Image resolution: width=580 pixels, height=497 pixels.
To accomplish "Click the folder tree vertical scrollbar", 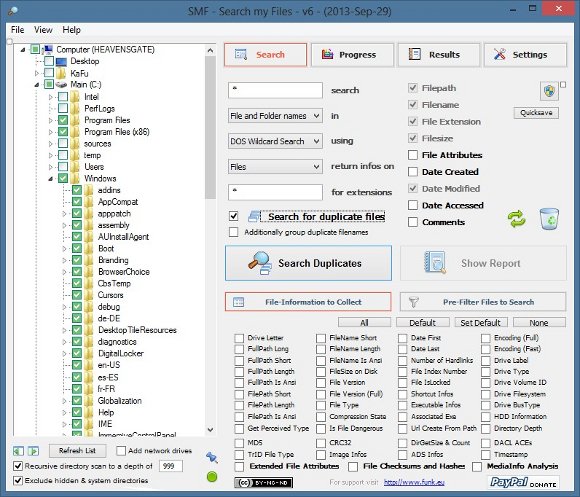I will tap(210, 128).
